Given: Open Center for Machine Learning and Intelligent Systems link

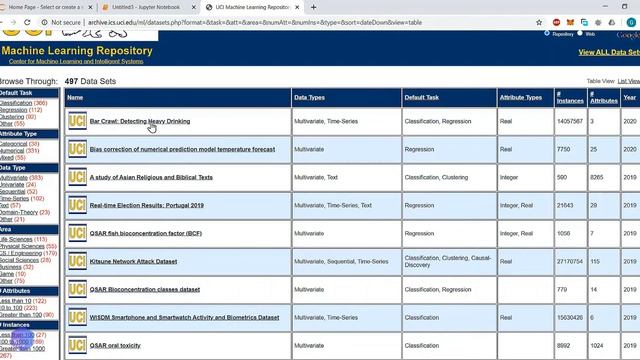Looking at the screenshot, I should click(x=76, y=61).
